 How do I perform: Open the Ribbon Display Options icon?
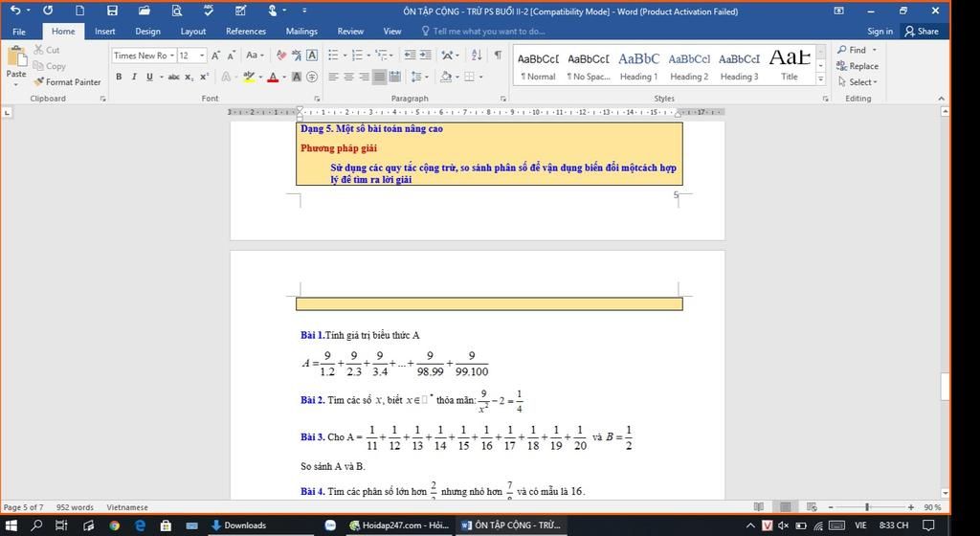click(x=838, y=11)
